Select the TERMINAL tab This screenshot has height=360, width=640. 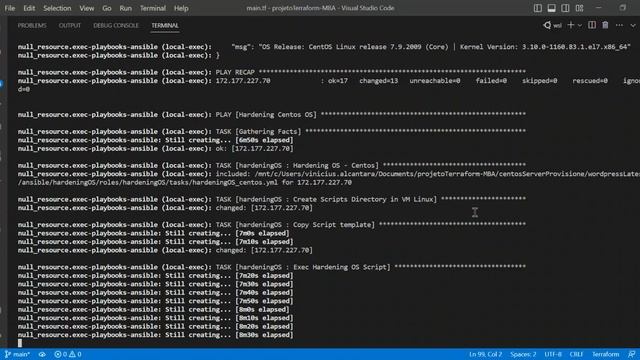165,25
